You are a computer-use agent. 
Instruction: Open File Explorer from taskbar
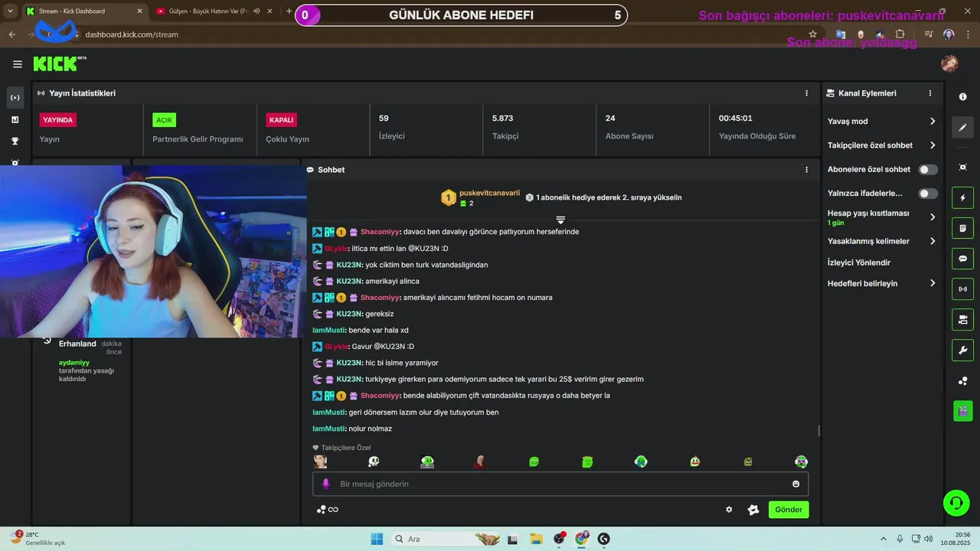(536, 539)
